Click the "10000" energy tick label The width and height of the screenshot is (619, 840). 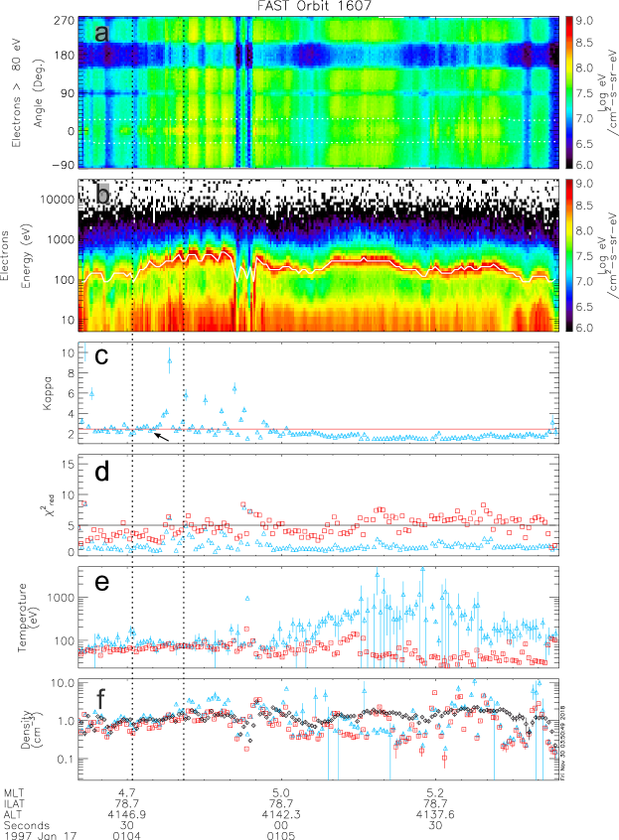coord(59,200)
